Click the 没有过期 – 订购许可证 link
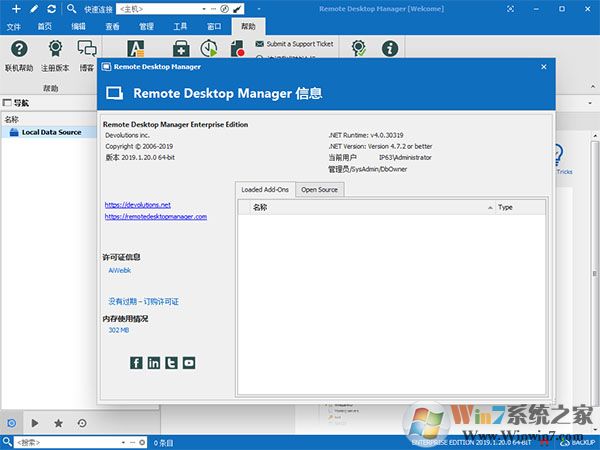Screen dimensions: 600x450 [x=143, y=301]
